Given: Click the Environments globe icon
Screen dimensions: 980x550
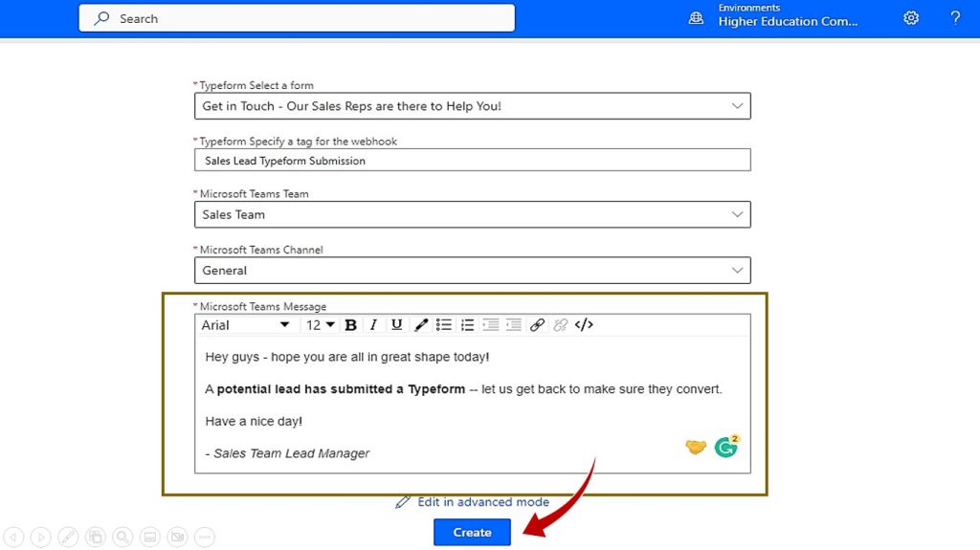Looking at the screenshot, I should pyautogui.click(x=696, y=18).
